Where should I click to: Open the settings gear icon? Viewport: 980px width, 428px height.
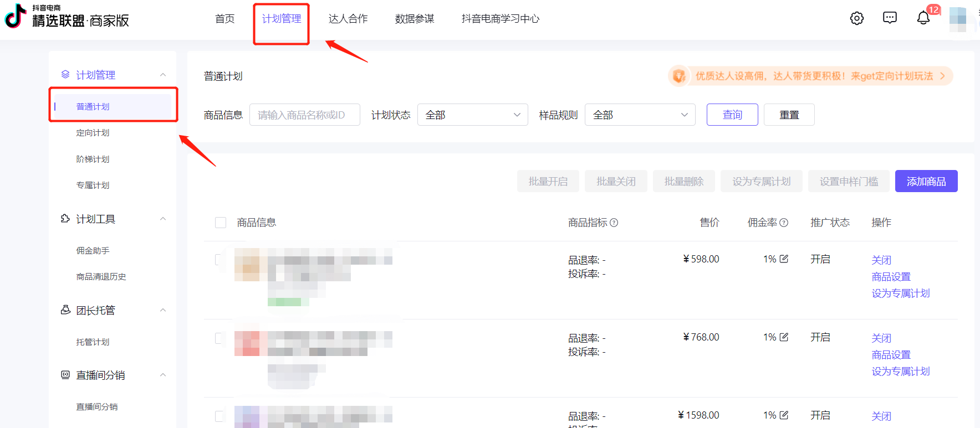pos(856,18)
